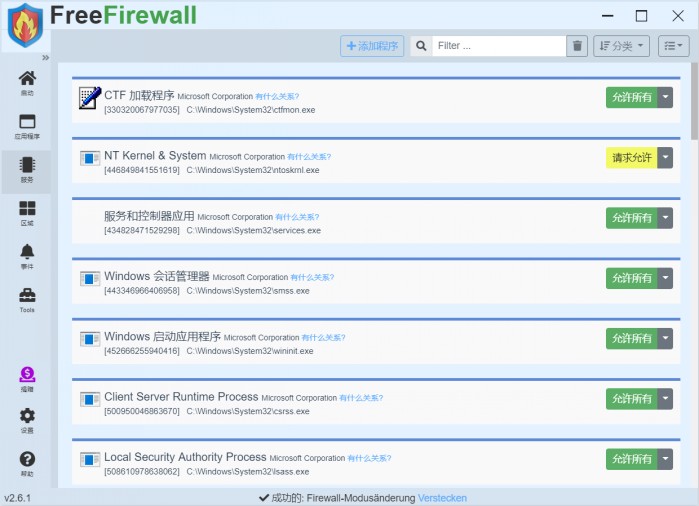The height and width of the screenshot is (506, 699).
Task: Click Verstecken link in status bar
Action: [x=442, y=498]
